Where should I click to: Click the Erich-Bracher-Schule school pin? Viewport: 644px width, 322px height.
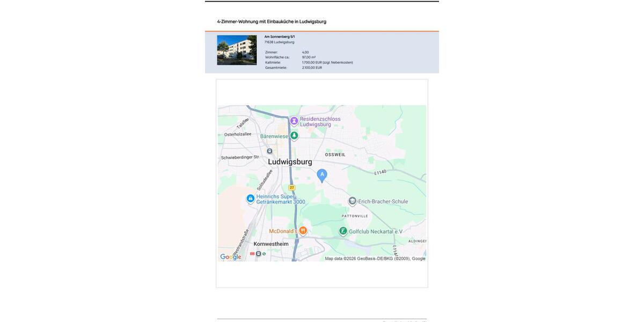[352, 201]
